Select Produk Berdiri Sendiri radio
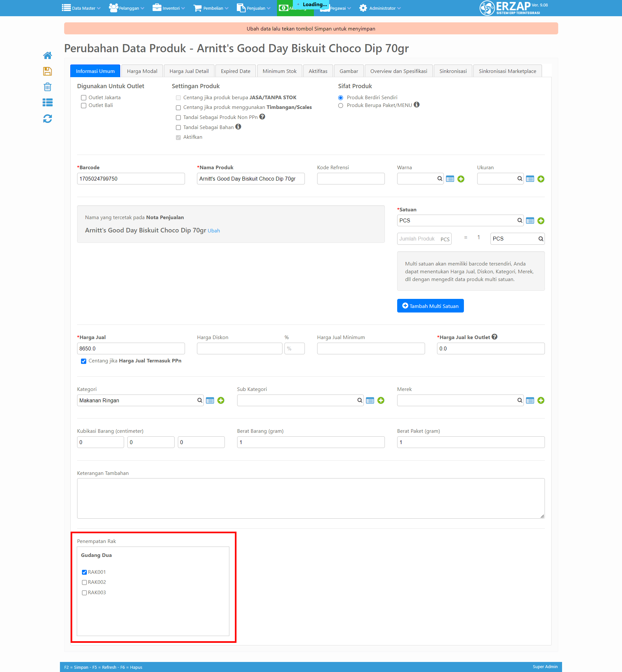The image size is (622, 672). [340, 98]
